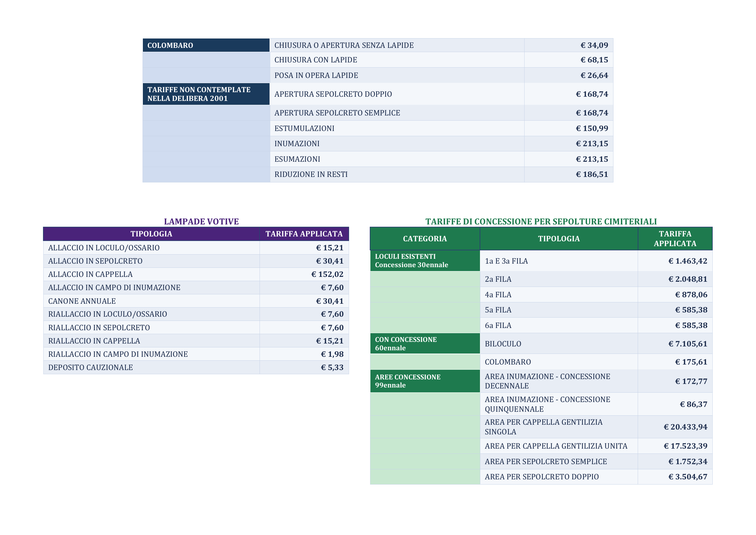756x535 pixels.
Task: Select 'APERTURA SEPOLCRETO DOPPIO' text
Action: pos(333,94)
